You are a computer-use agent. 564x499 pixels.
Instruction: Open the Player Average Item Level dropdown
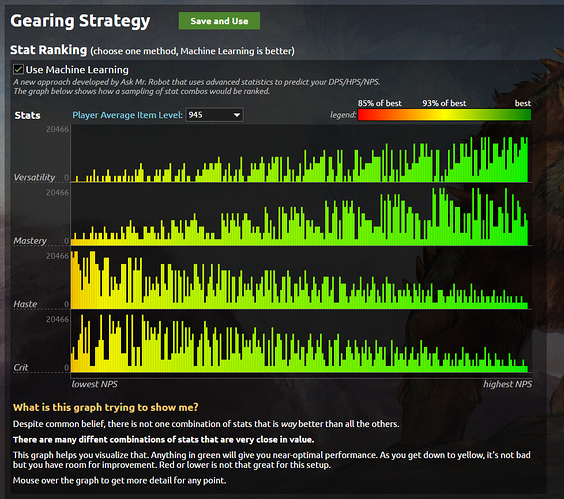[214, 115]
